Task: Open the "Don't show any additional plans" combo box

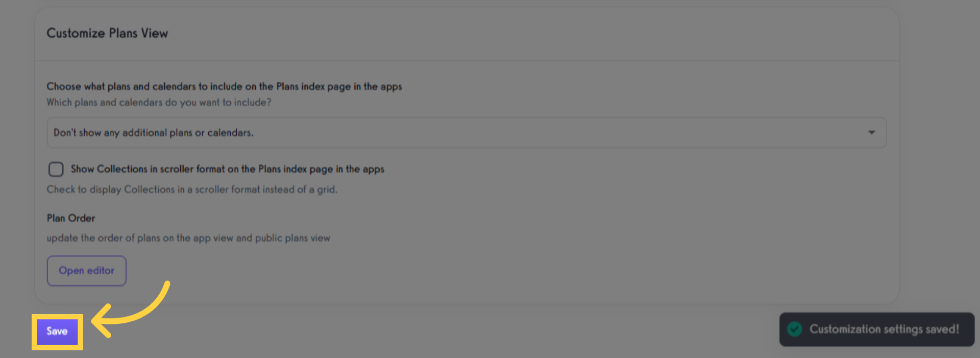Action: 467,133
